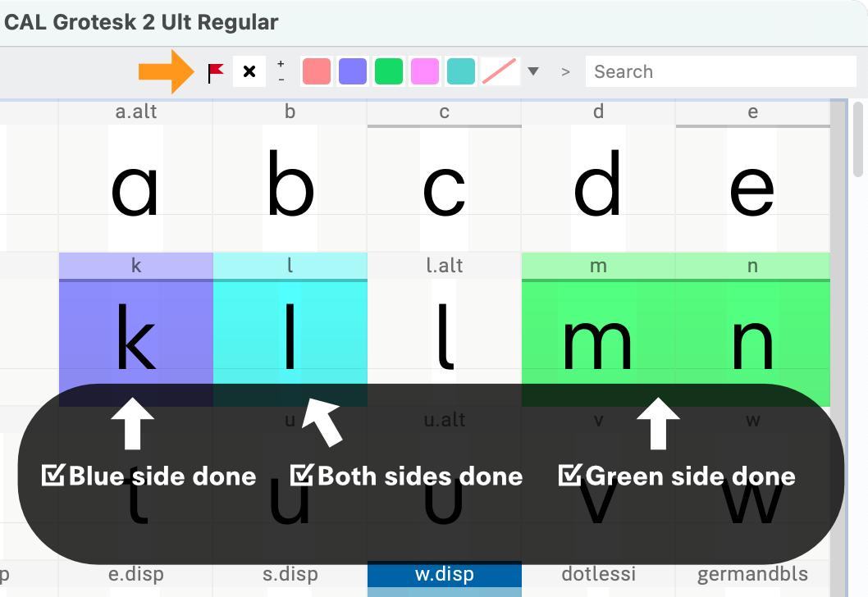868x597 pixels.
Task: Toggle the Green side done checkbox
Action: click(x=570, y=475)
